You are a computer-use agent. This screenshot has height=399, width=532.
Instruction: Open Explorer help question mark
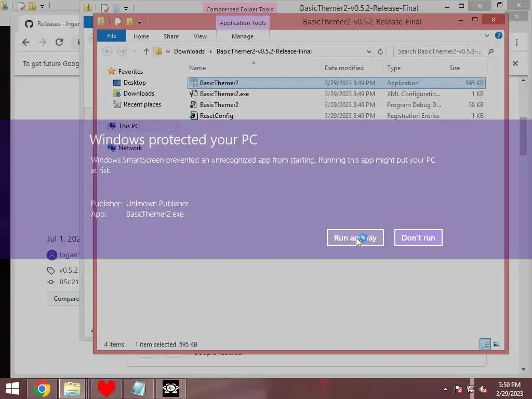tap(498, 36)
